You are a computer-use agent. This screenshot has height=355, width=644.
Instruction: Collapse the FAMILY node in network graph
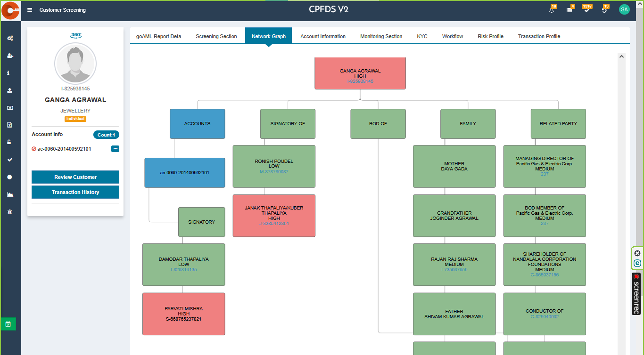[x=468, y=124]
